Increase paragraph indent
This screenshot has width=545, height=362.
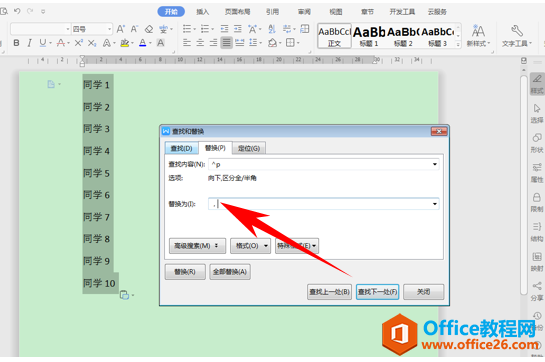238,29
